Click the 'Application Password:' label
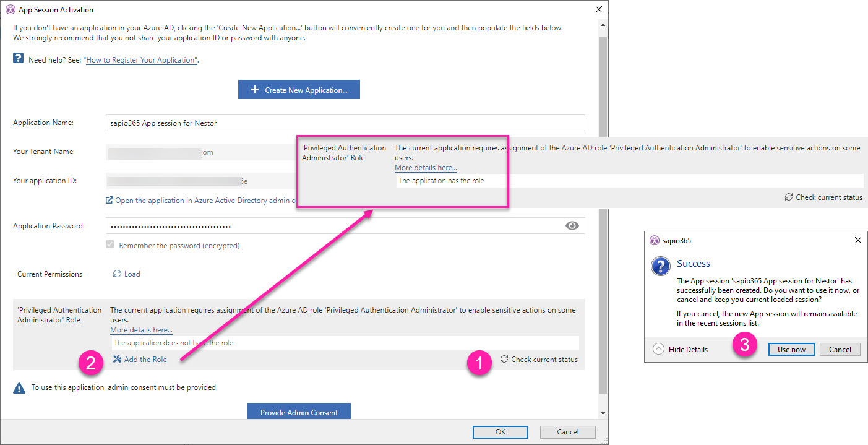This screenshot has width=868, height=445. (x=49, y=226)
